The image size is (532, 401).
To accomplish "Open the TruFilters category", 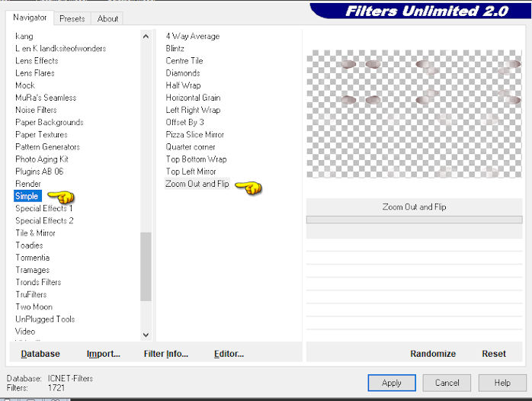I will [x=31, y=294].
